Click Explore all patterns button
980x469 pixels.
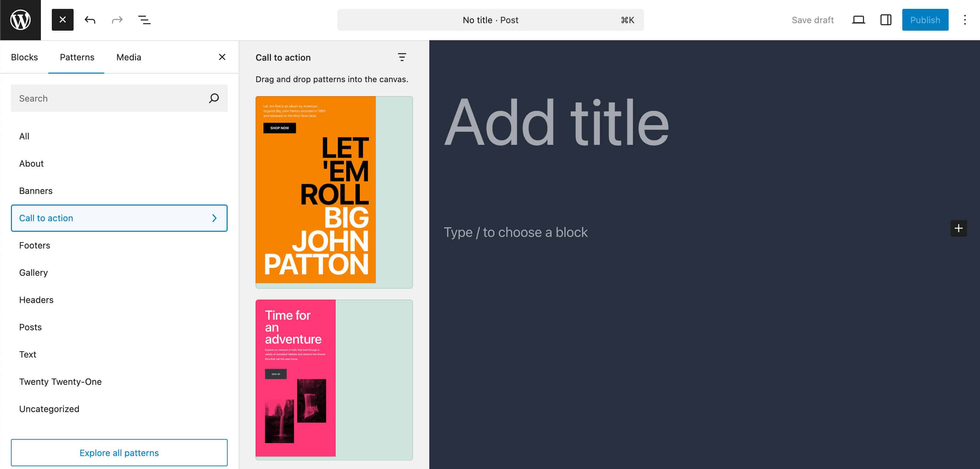pyautogui.click(x=119, y=453)
